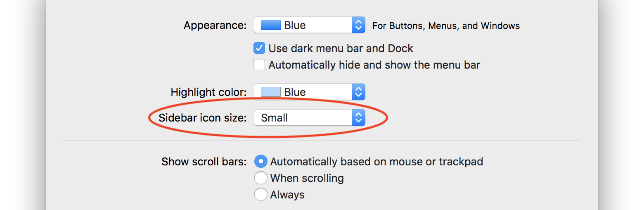This screenshot has height=210, width=644.
Task: Click the "For Buttons, Menus, and Windows" text
Action: (x=446, y=26)
